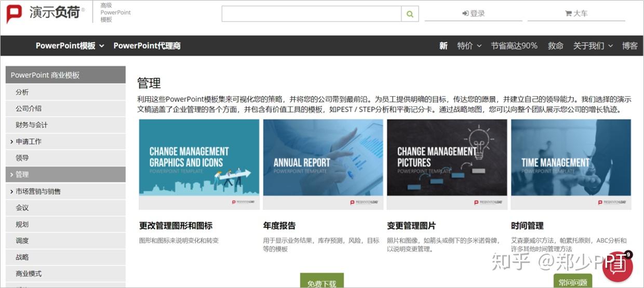Open the 博客 blog menu item
This screenshot has width=644, height=288.
630,46
